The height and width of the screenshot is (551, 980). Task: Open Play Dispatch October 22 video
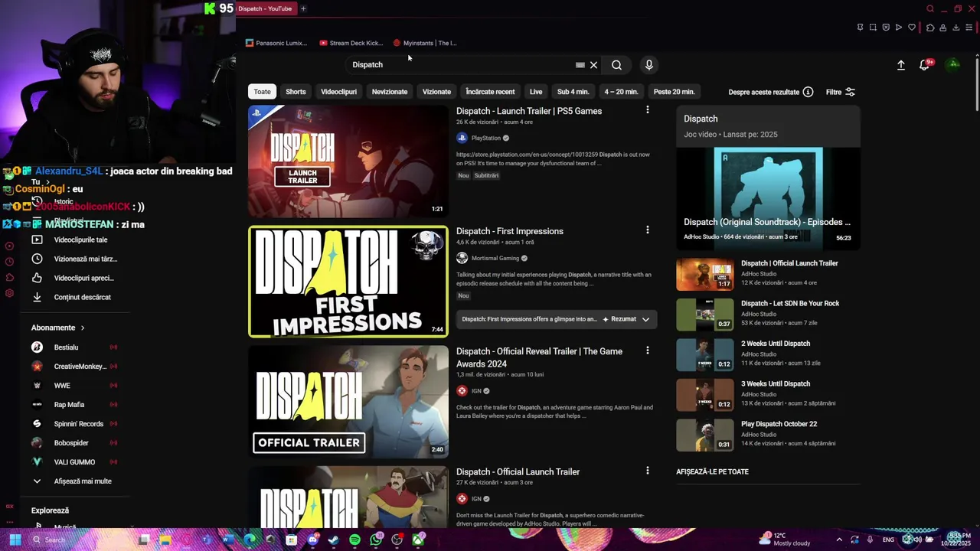click(x=779, y=424)
